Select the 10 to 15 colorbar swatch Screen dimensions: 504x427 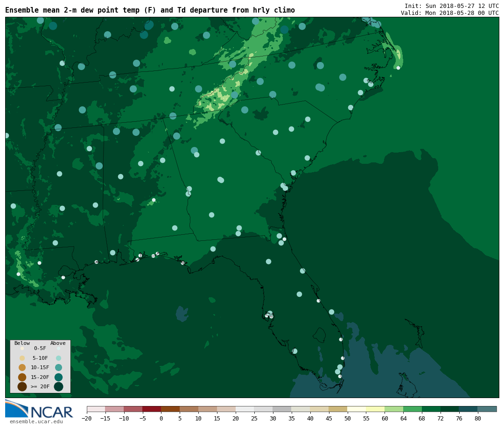pyautogui.click(x=208, y=409)
